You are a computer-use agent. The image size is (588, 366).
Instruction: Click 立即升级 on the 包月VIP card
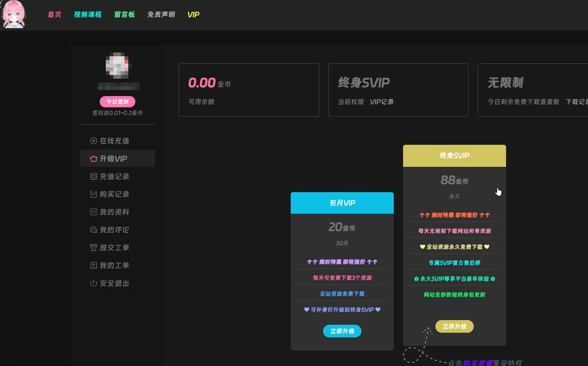tap(342, 331)
